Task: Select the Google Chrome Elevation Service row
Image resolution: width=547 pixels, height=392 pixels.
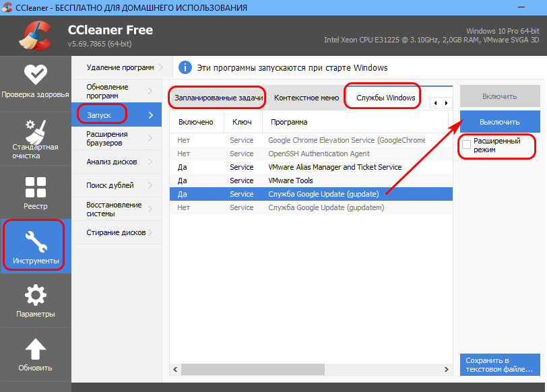Action: pos(311,140)
